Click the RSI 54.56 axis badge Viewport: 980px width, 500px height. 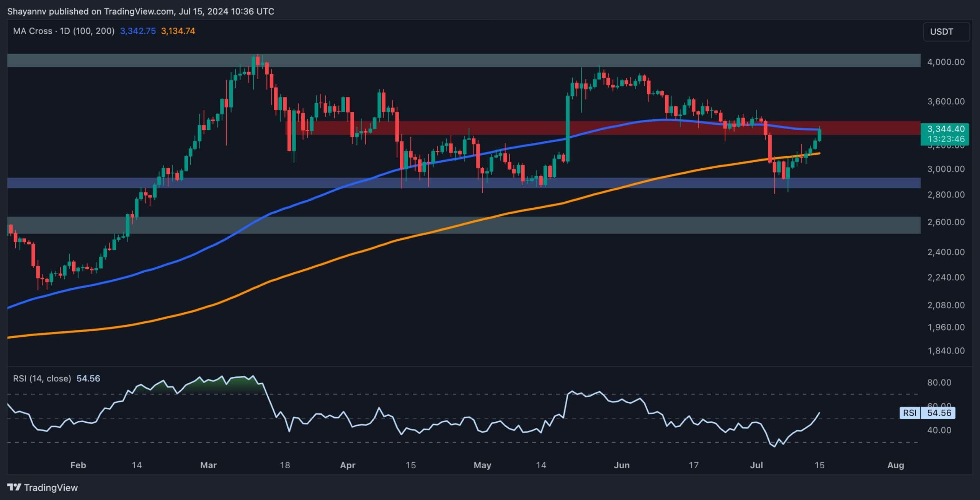[x=927, y=413]
